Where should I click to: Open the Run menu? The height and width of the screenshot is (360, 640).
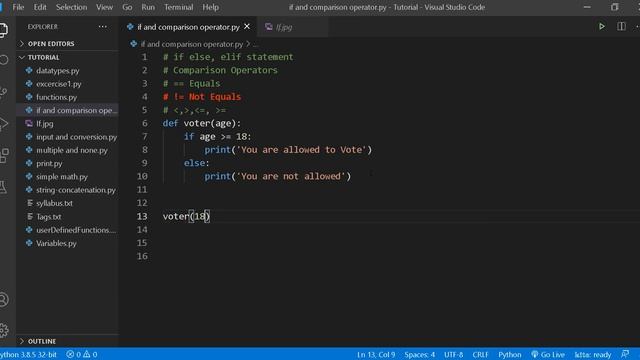click(148, 7)
